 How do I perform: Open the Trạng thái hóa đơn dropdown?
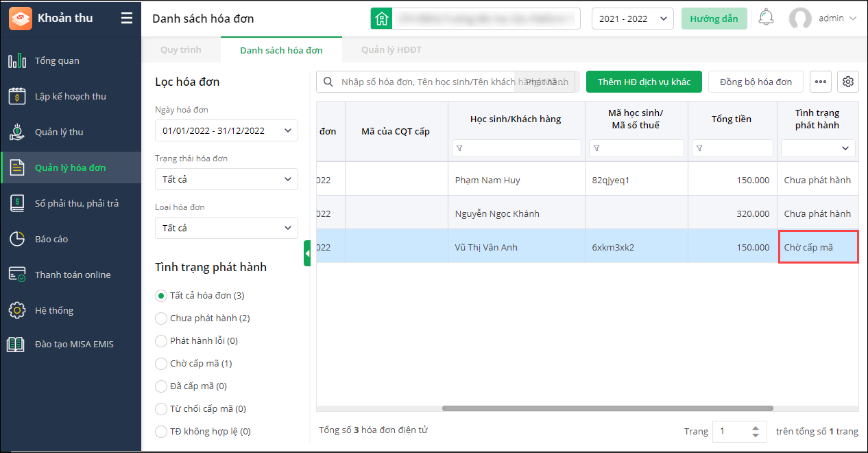click(226, 179)
